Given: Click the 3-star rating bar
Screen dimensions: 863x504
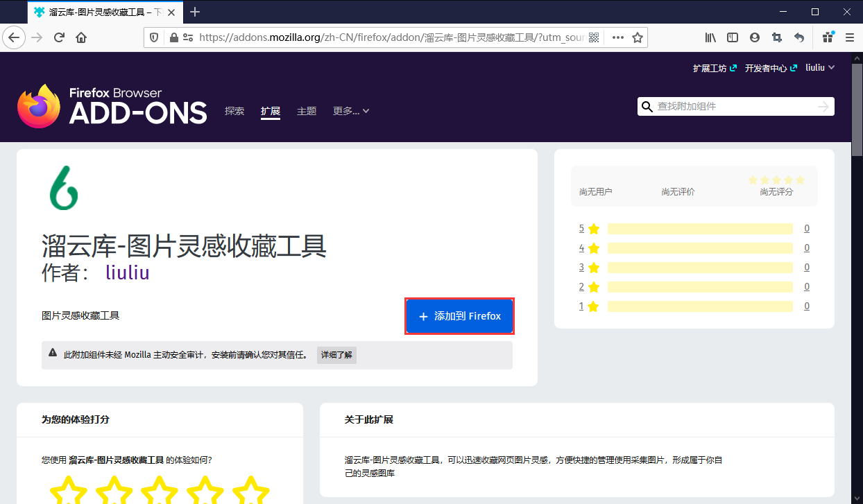Looking at the screenshot, I should click(700, 268).
